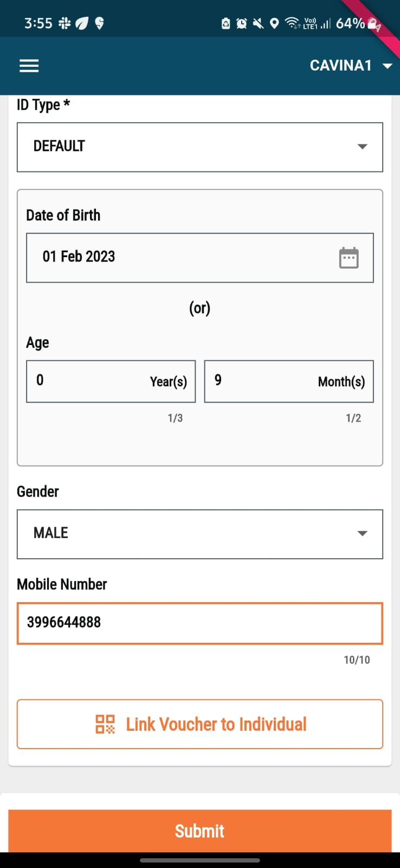
Task: Tap the alarm clock status icon
Action: coord(242,23)
